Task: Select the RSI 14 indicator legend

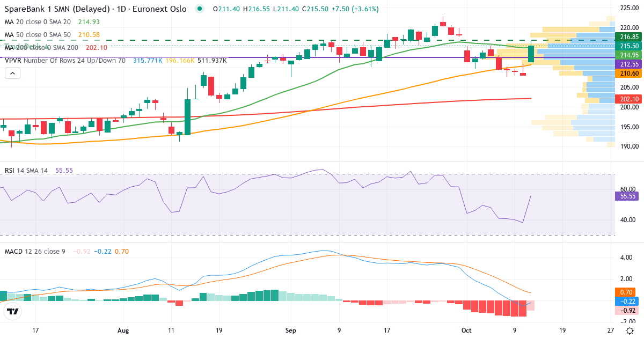Action: [26, 171]
